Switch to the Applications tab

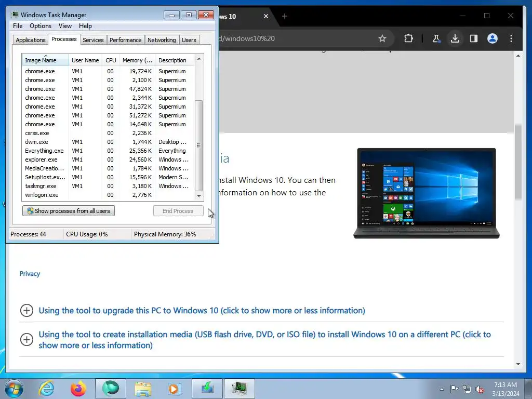[31, 39]
